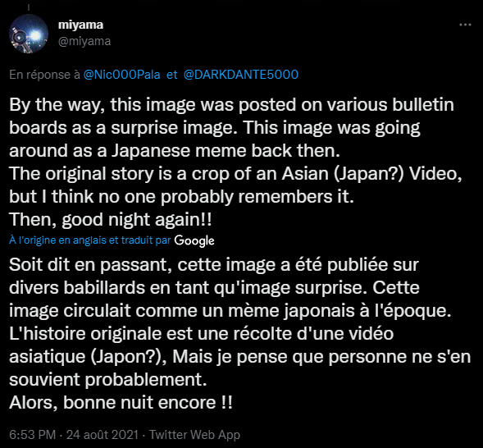The image size is (483, 448).
Task: Open the Twitter Web App source link
Action: tap(194, 435)
